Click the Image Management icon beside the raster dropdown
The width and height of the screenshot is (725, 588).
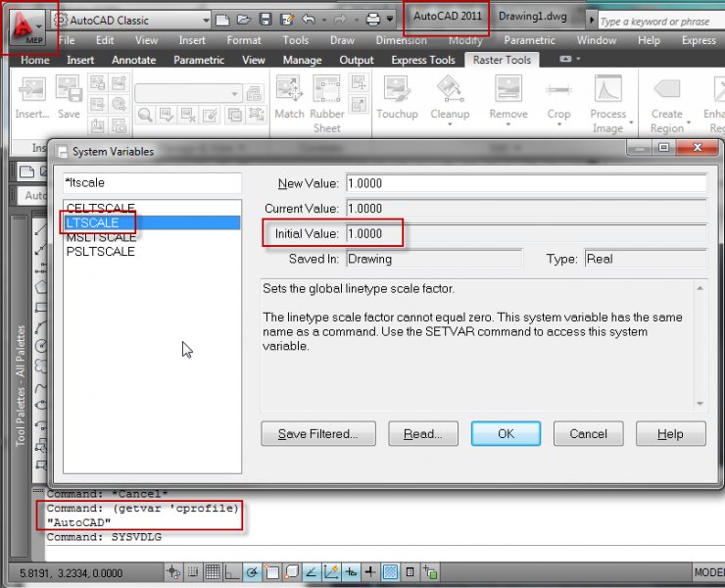(x=255, y=93)
